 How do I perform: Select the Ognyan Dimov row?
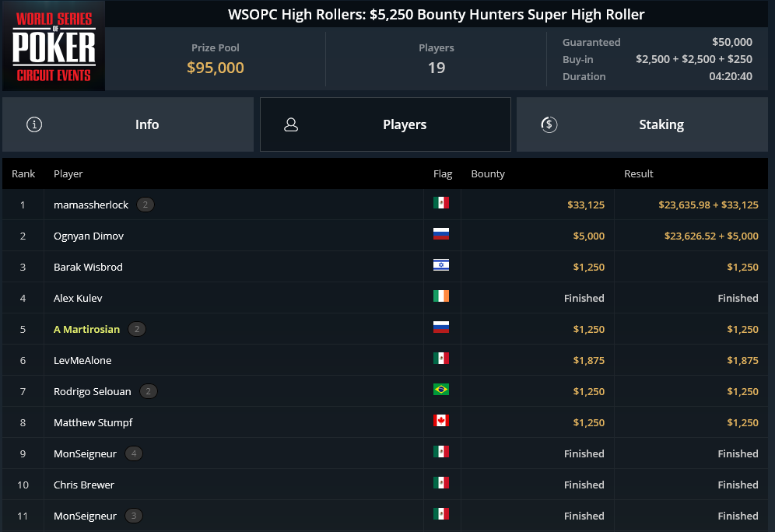385,236
